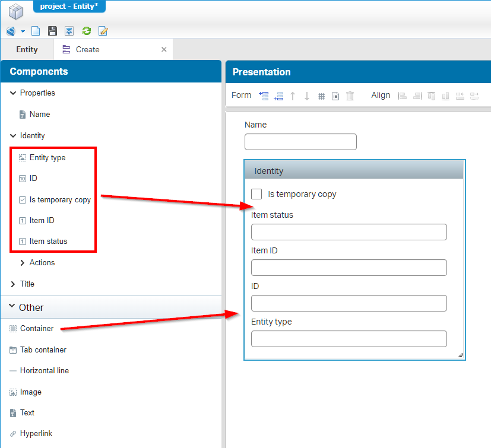The width and height of the screenshot is (491, 448).
Task: Collapse the Properties tree section
Action: [13, 93]
